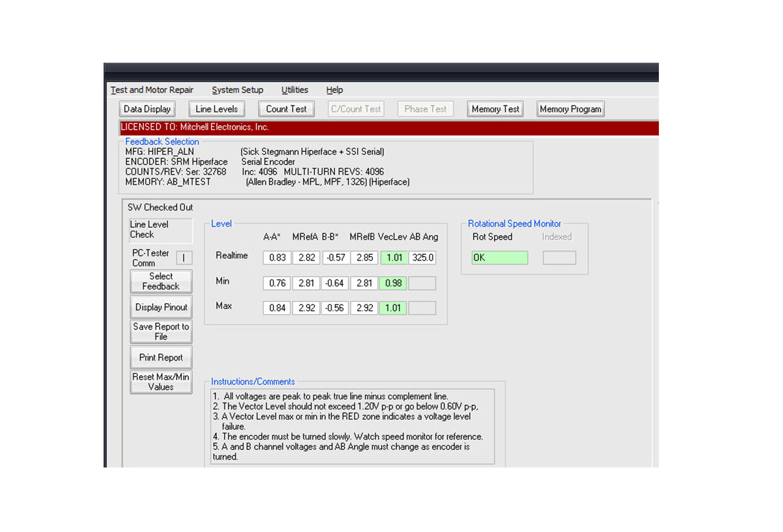Show the Display Pinout diagram
783x532 pixels.
pos(161,307)
